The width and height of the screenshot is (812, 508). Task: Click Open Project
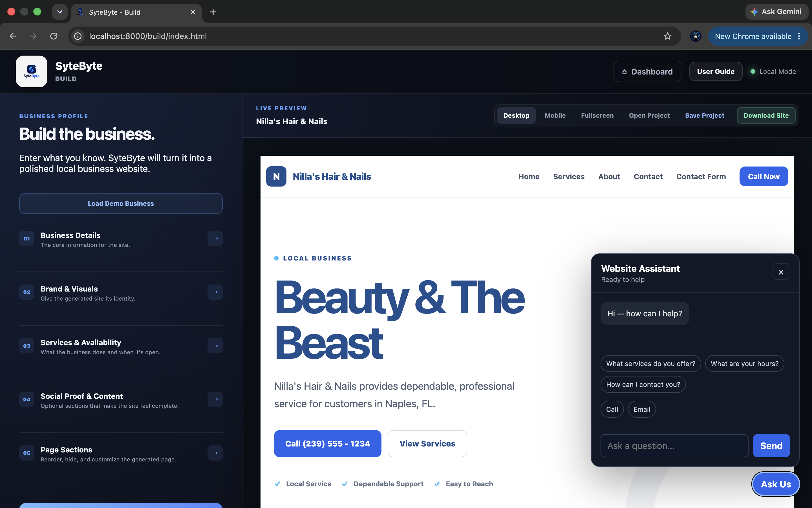[649, 116]
